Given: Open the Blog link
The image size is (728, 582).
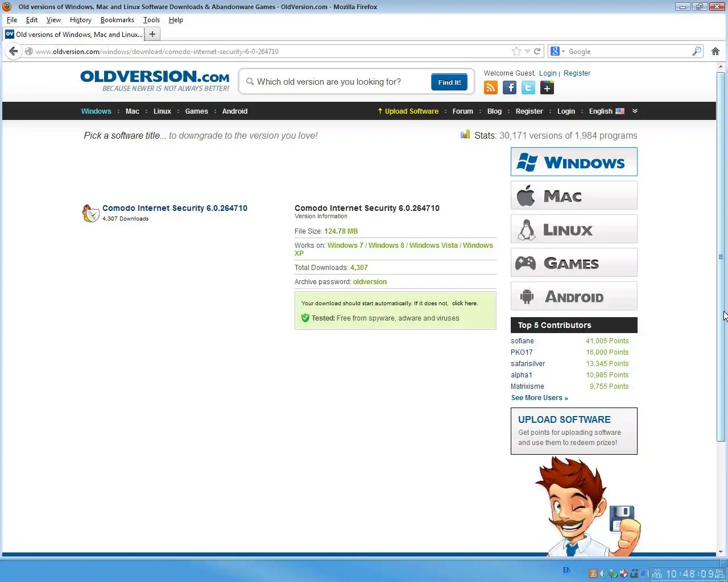Looking at the screenshot, I should coord(495,111).
